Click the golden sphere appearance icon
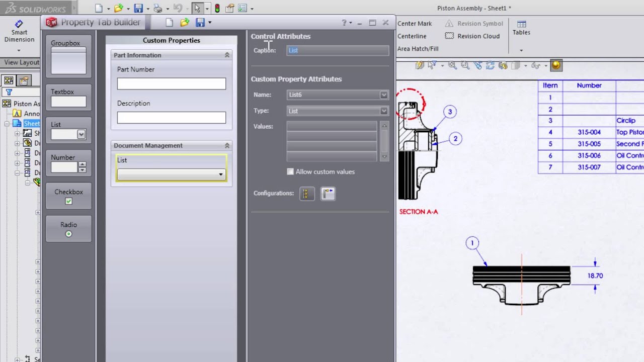The height and width of the screenshot is (362, 644). [x=556, y=65]
